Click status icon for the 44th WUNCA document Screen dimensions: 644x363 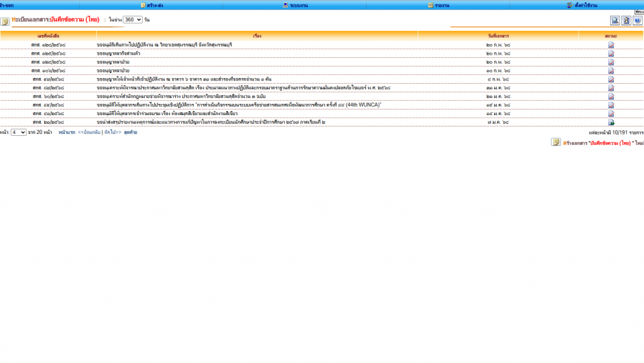611,105
